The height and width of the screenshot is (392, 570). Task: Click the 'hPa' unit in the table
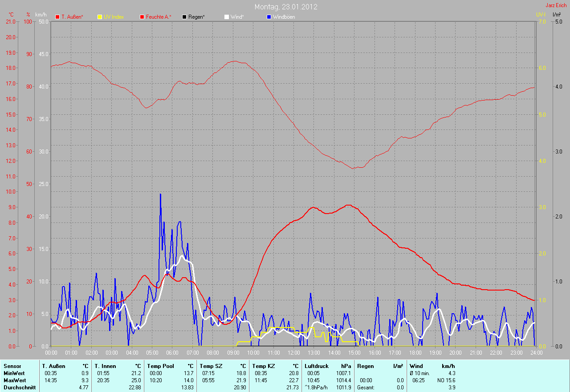click(x=346, y=366)
